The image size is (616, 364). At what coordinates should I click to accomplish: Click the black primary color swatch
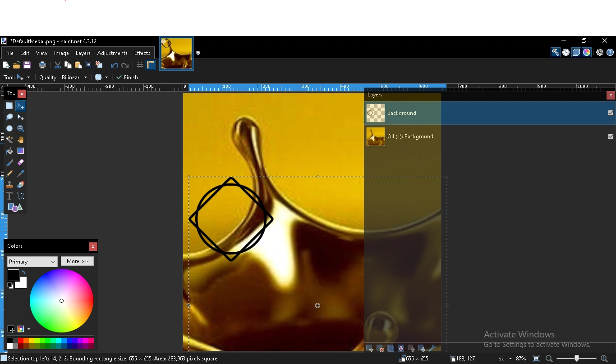point(13,275)
